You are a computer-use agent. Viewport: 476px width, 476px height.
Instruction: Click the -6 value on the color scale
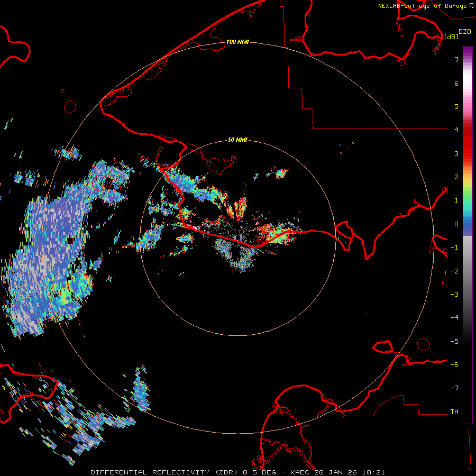454,365
